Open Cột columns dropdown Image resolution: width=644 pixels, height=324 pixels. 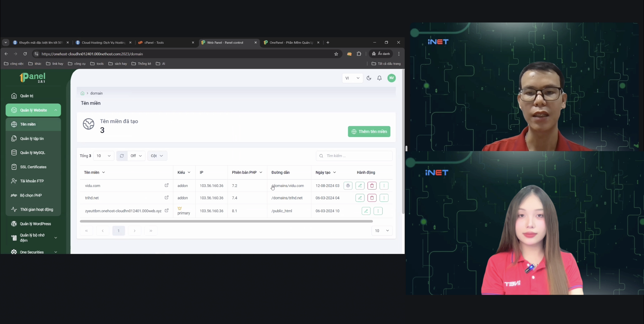click(x=157, y=156)
